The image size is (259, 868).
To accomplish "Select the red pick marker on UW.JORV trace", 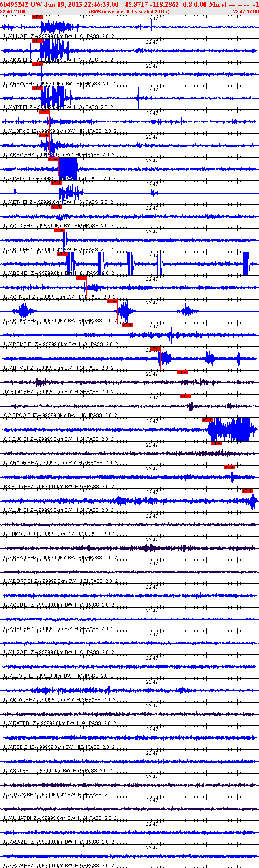I will (x=44, y=112).
